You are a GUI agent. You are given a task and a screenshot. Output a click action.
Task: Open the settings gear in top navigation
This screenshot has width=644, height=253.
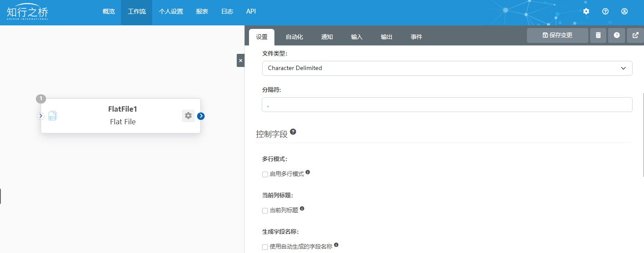(586, 11)
